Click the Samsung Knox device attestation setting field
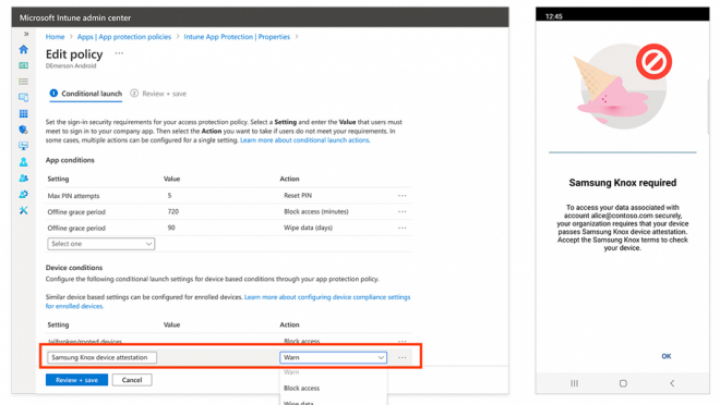Screen dimensions: 720x405 (102, 357)
